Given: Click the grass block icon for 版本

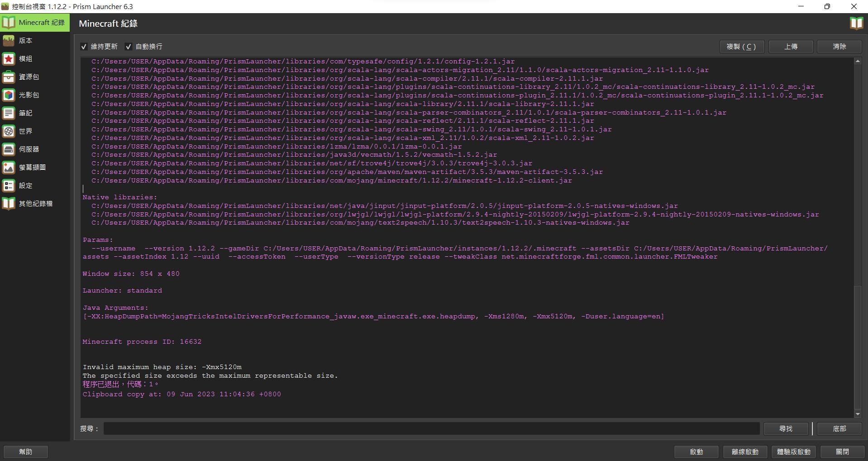Looking at the screenshot, I should [9, 41].
